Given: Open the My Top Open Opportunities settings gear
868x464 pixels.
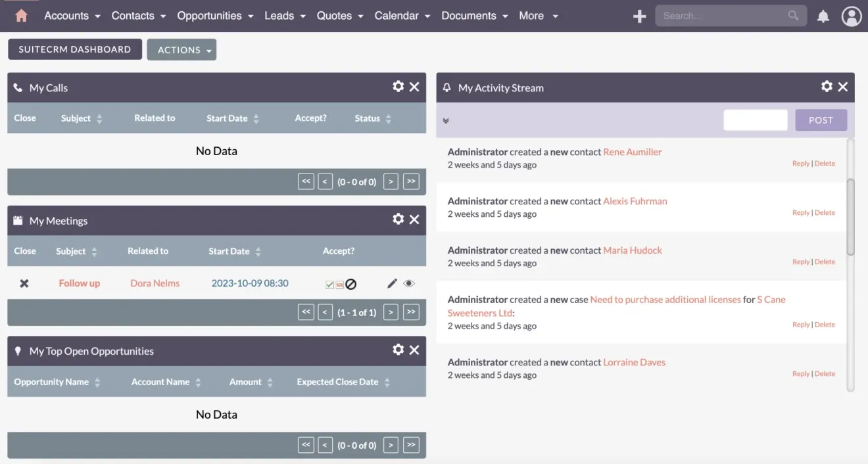Looking at the screenshot, I should click(x=398, y=350).
